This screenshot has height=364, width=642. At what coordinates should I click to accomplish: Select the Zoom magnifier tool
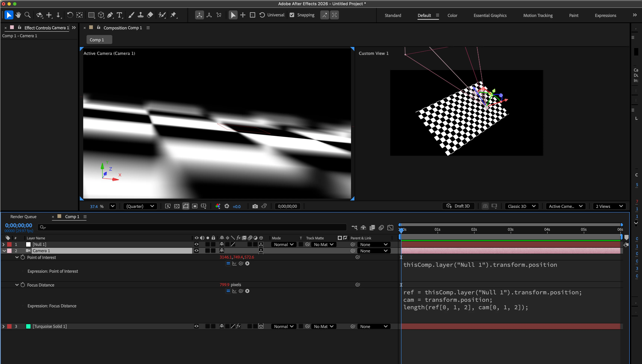click(x=28, y=15)
